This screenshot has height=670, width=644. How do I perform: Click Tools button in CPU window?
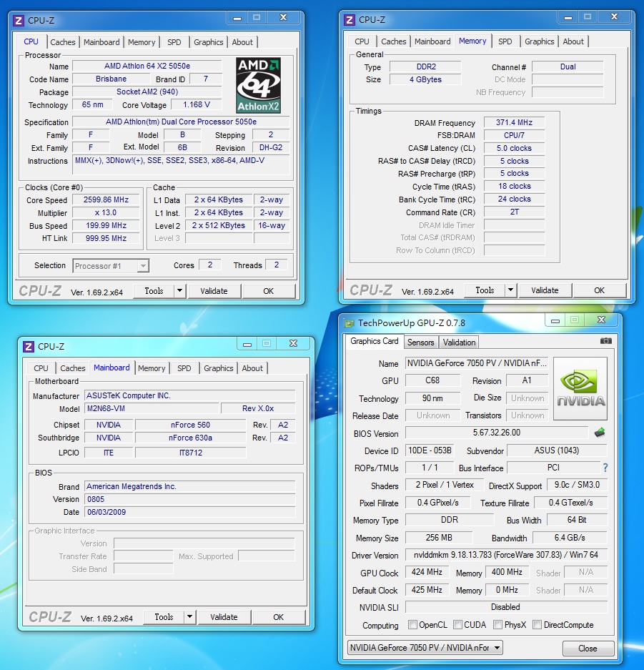point(154,291)
